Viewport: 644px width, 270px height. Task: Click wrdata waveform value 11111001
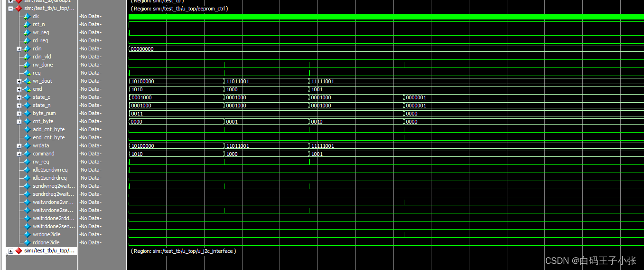coord(323,146)
